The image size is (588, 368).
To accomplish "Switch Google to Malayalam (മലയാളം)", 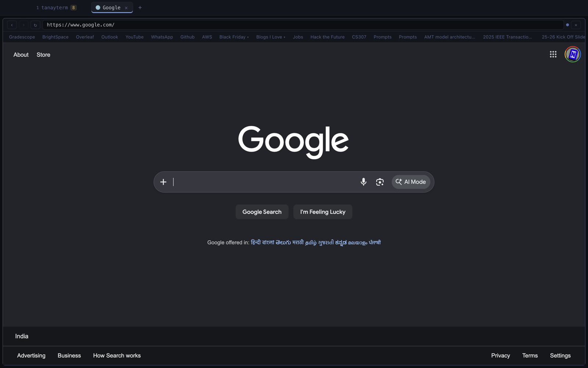I will pos(358,243).
